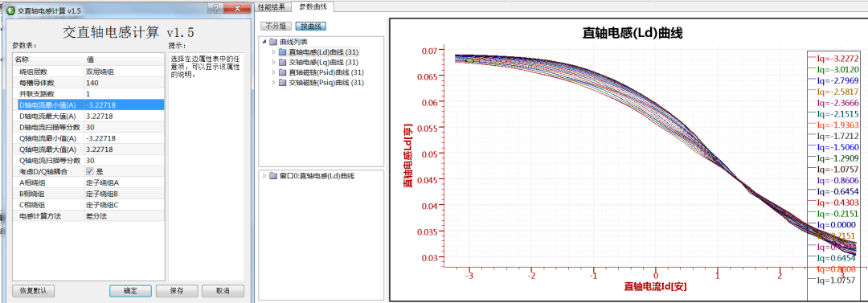Expand 窗口0:直轴电感(Ld)曲线 node
Image resolution: width=868 pixels, height=303 pixels.
click(x=264, y=176)
